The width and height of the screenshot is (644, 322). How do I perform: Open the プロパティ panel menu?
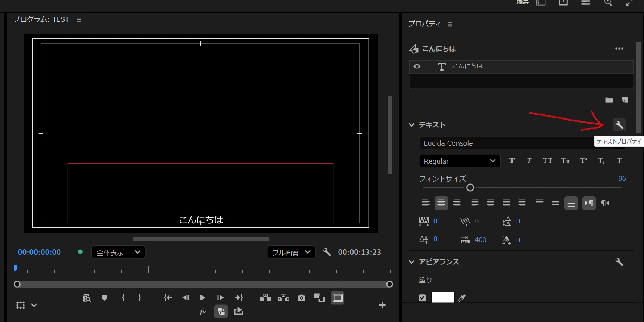pyautogui.click(x=450, y=24)
